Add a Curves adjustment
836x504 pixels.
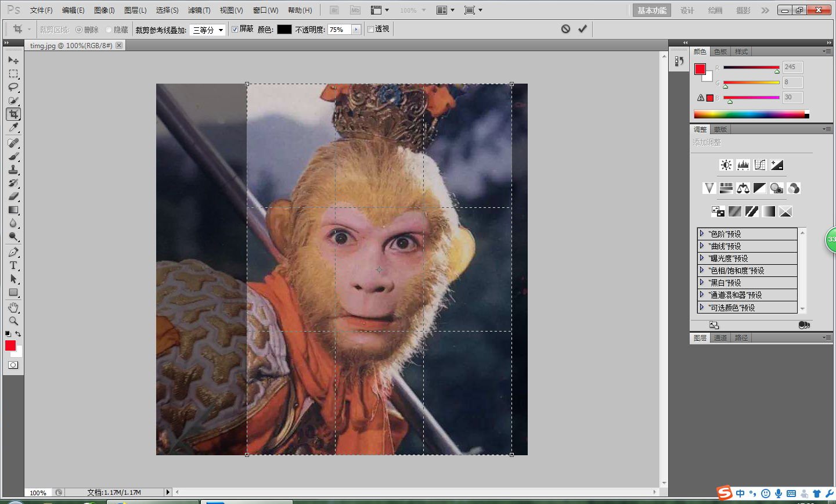click(760, 165)
